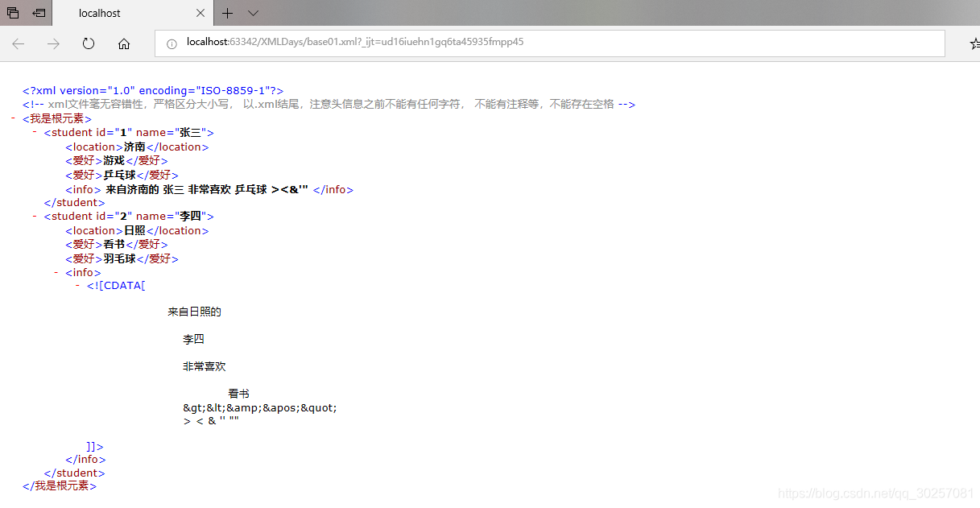
Task: Collapse the student id="1" node
Action: 35,132
